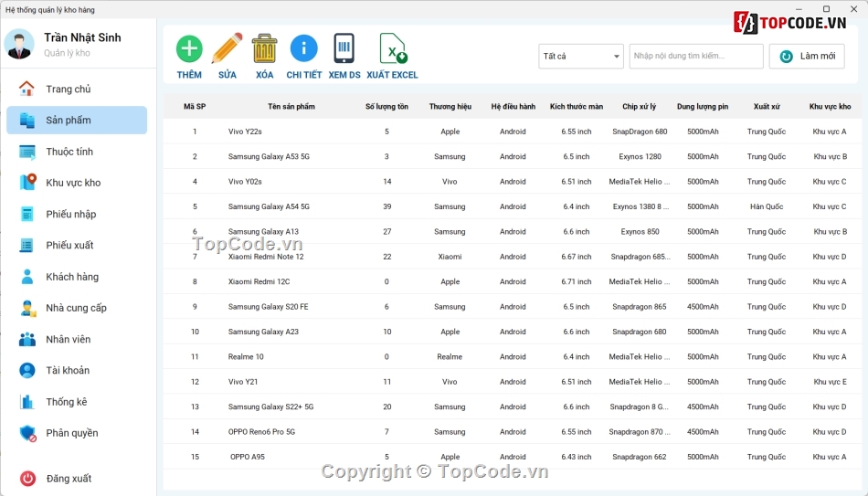Click the XÓA trash bin icon

coord(265,48)
